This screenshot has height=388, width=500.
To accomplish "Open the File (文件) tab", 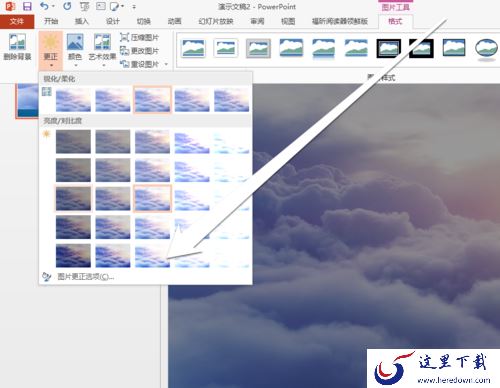I will pos(17,22).
